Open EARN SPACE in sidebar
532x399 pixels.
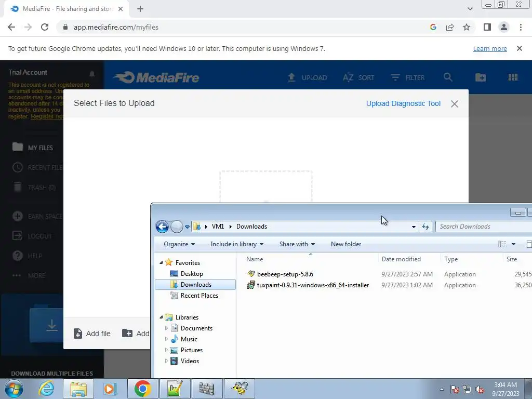coord(37,216)
